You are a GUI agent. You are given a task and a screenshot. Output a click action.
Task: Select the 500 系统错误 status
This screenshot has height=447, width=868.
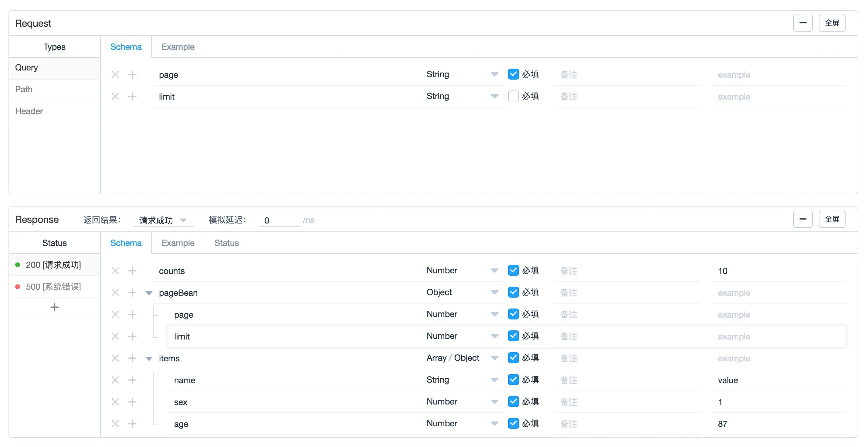pyautogui.click(x=53, y=287)
